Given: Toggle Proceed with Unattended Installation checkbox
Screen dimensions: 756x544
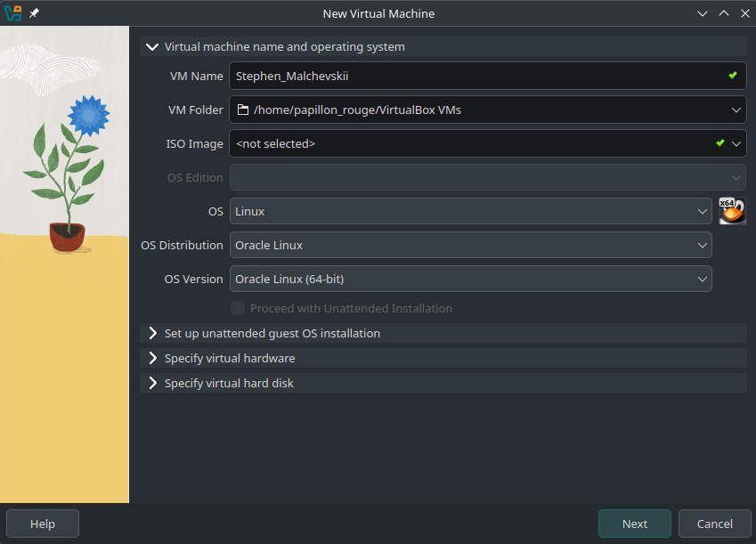Looking at the screenshot, I should [x=238, y=309].
